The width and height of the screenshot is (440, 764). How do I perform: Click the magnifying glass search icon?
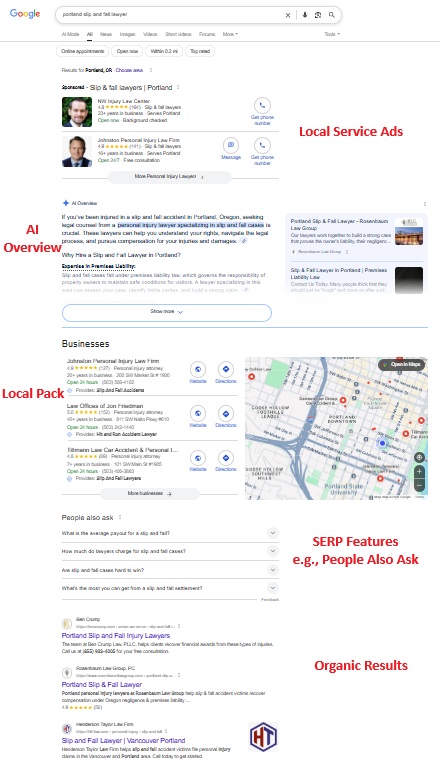[x=332, y=15]
